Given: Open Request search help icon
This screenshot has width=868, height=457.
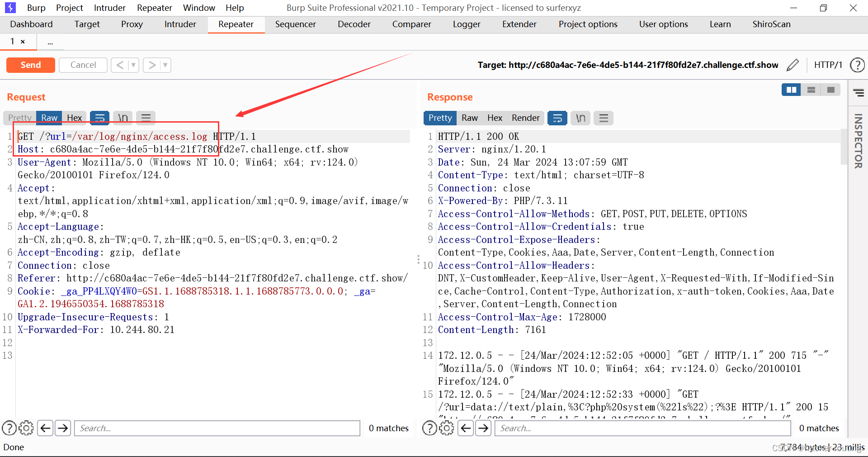Looking at the screenshot, I should point(9,428).
